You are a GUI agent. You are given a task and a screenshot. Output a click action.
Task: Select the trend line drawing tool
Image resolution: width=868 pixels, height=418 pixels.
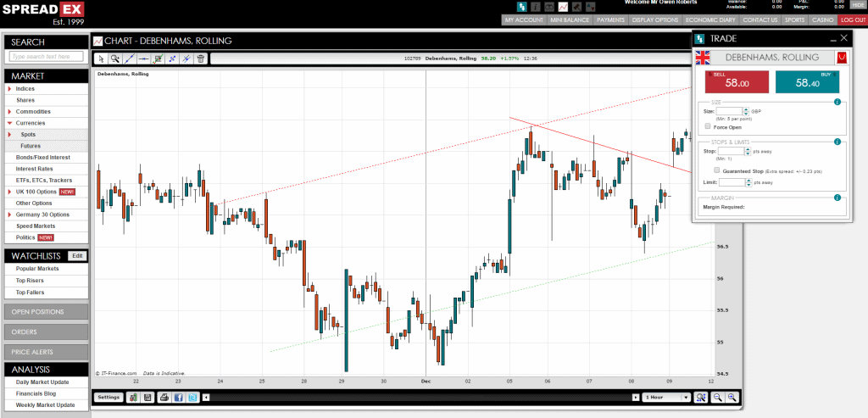[x=129, y=59]
